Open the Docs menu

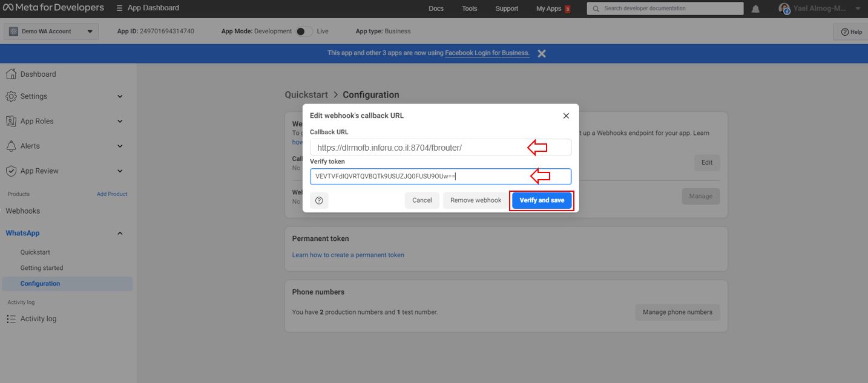(x=436, y=8)
